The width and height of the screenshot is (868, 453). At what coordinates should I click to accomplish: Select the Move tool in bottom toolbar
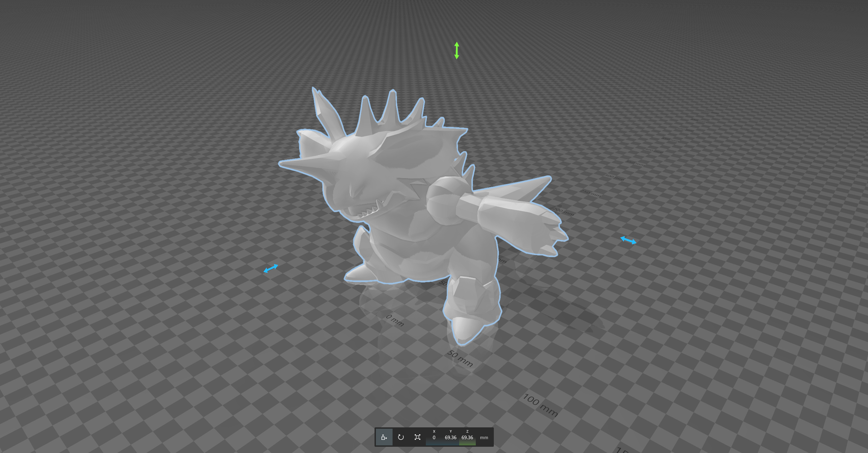coord(384,437)
